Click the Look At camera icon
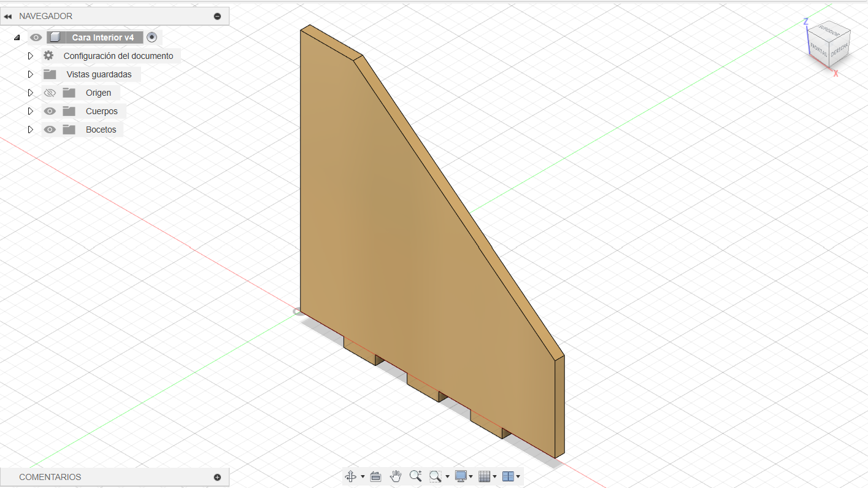 coord(376,476)
